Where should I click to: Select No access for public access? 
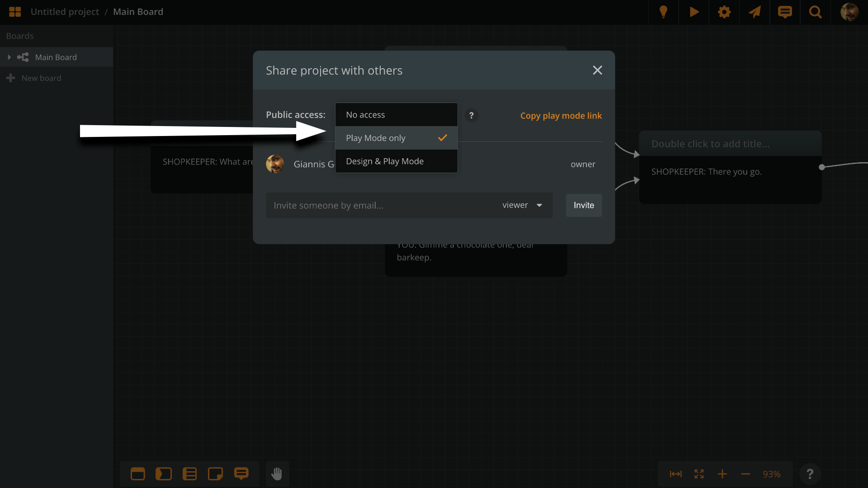click(396, 114)
